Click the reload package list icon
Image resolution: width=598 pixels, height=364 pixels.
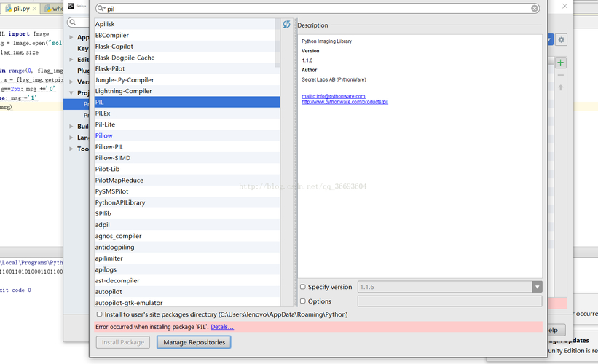(x=287, y=25)
